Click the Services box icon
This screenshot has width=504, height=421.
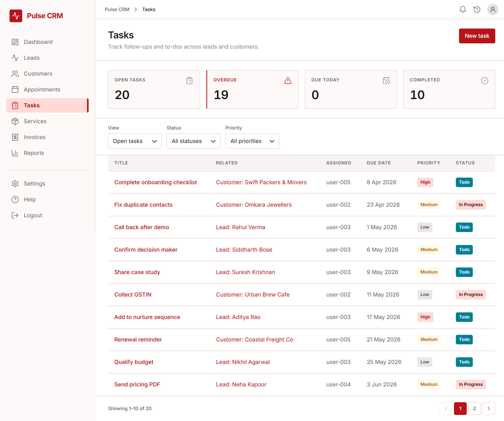(x=15, y=121)
